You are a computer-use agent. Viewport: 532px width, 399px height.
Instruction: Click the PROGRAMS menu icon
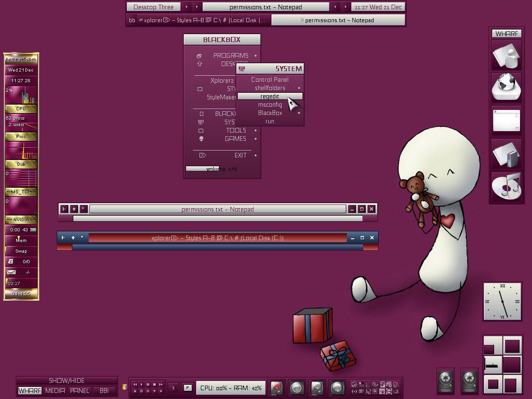(199, 55)
